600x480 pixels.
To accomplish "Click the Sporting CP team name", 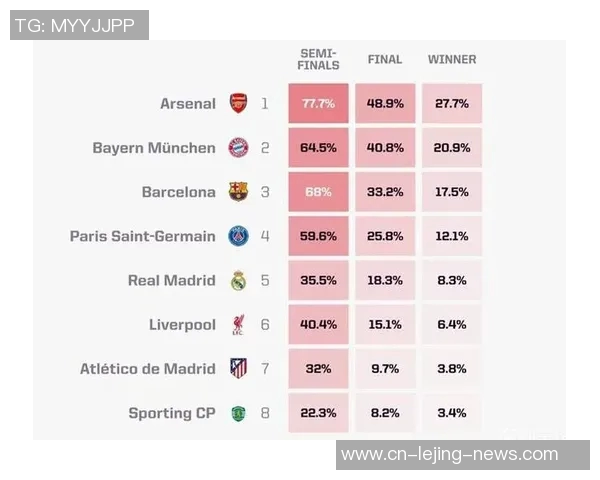I will pos(172,413).
